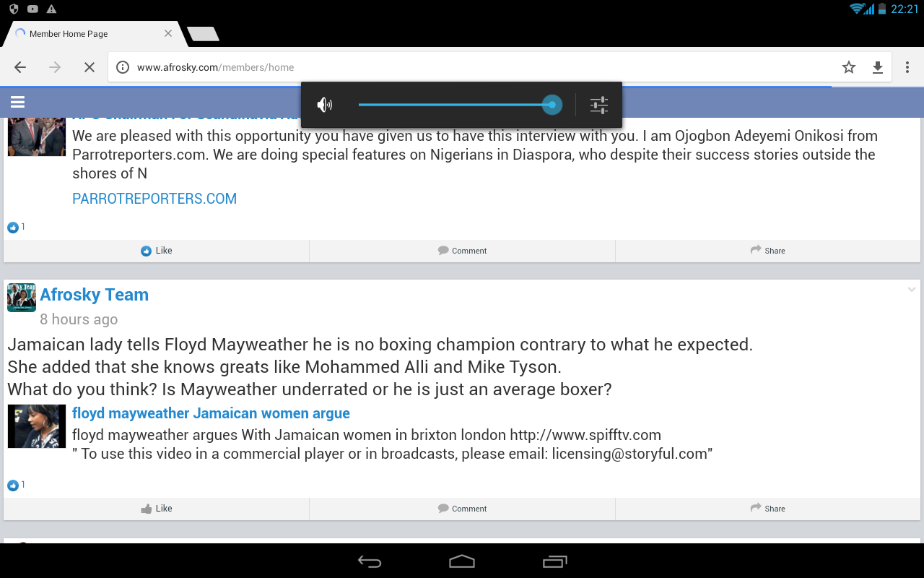Open the hamburger menu on Afrosky

(x=18, y=102)
